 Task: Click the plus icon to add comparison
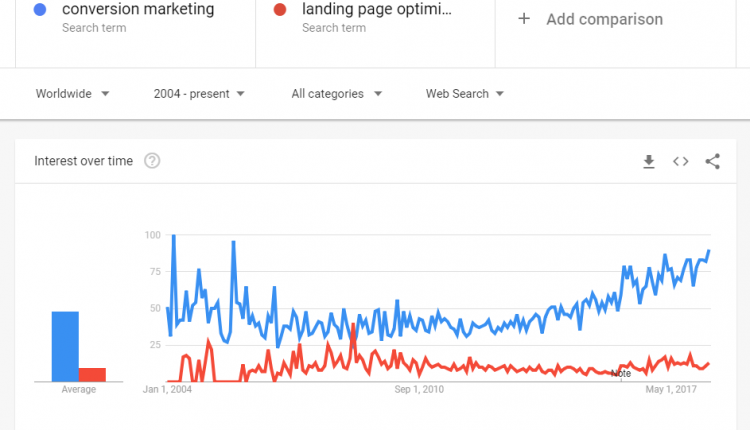524,19
